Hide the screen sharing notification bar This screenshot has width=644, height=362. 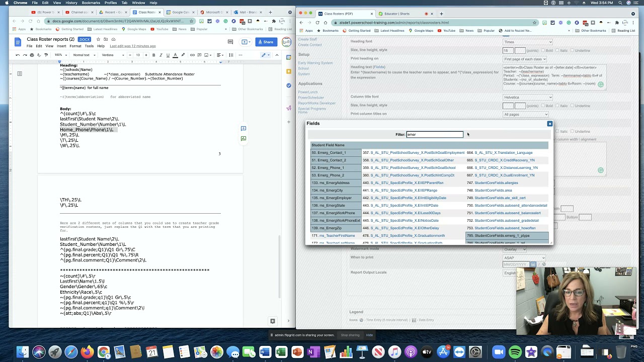tap(369, 335)
